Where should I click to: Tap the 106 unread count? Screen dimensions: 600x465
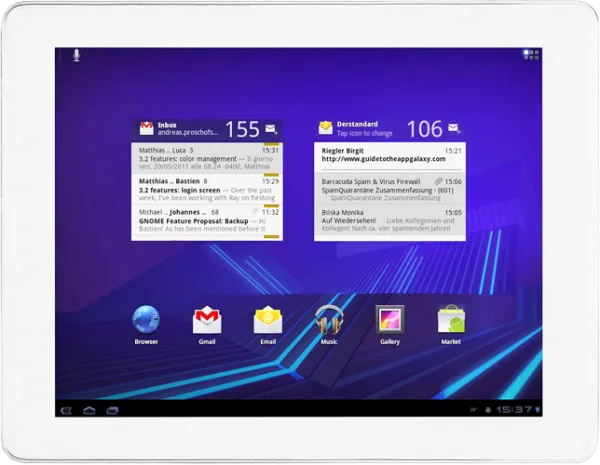tap(425, 129)
